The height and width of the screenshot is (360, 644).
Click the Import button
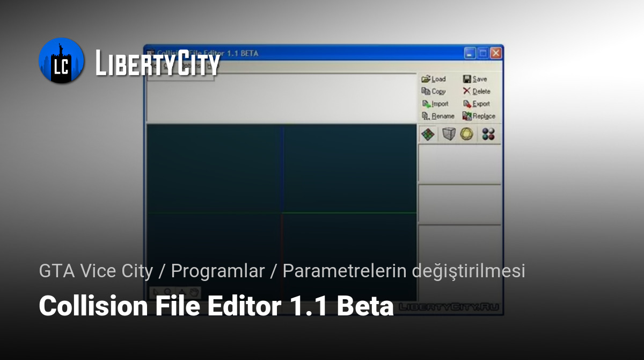(435, 104)
